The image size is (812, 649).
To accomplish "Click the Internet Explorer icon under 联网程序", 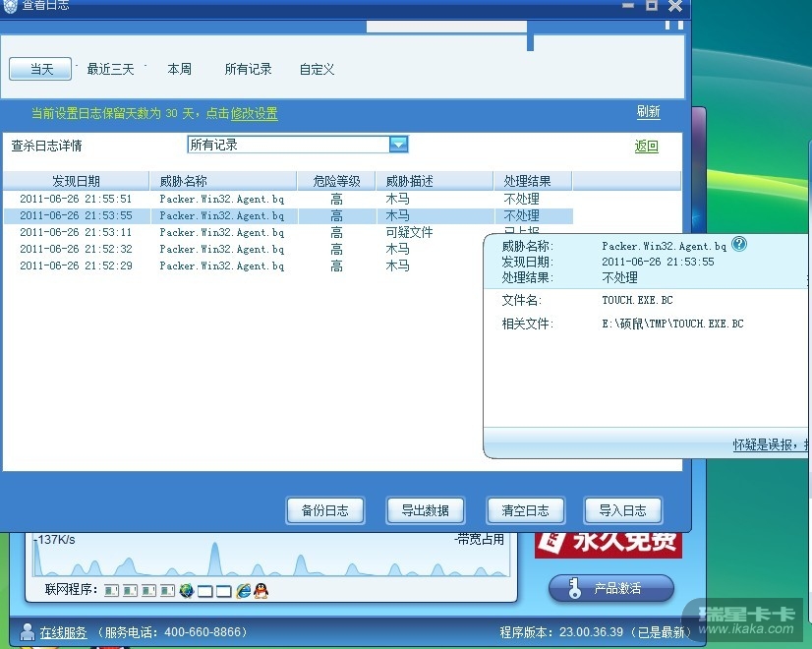I will click(244, 590).
